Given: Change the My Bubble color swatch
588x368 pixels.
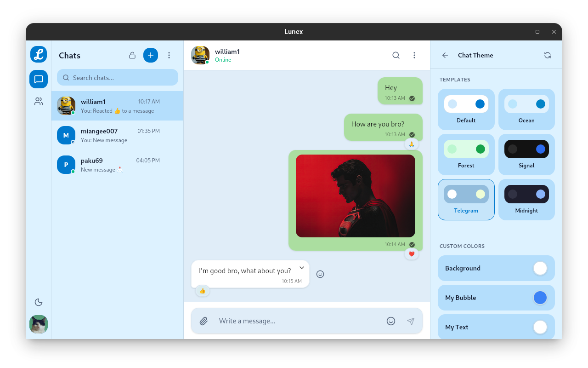Looking at the screenshot, I should coord(540,298).
